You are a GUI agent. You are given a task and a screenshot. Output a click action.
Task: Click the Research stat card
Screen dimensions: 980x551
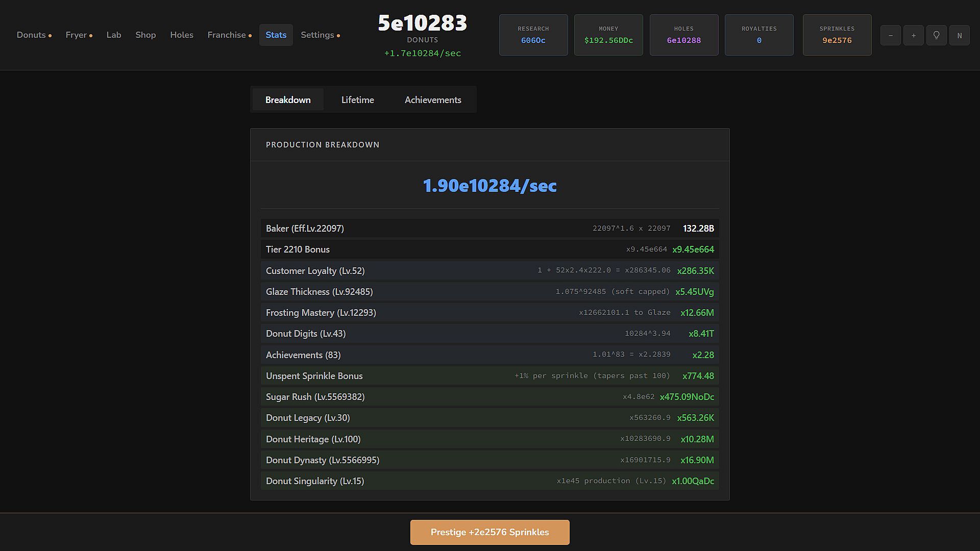533,35
